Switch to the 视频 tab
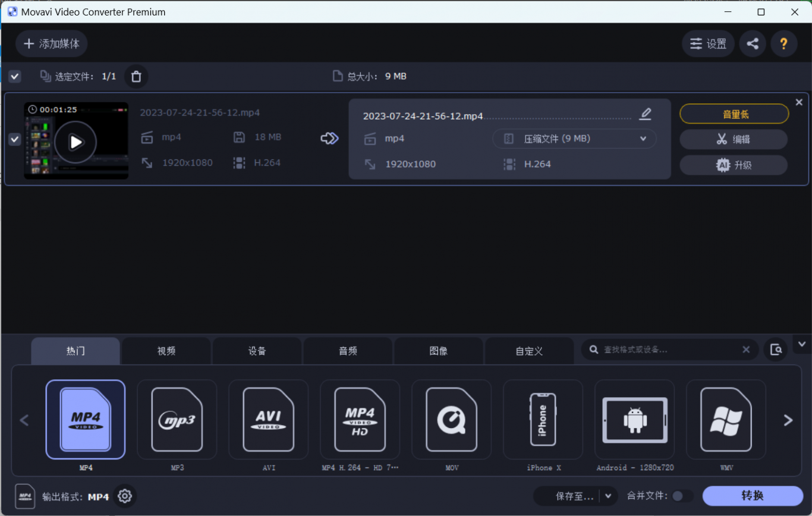The image size is (812, 516). pyautogui.click(x=166, y=351)
